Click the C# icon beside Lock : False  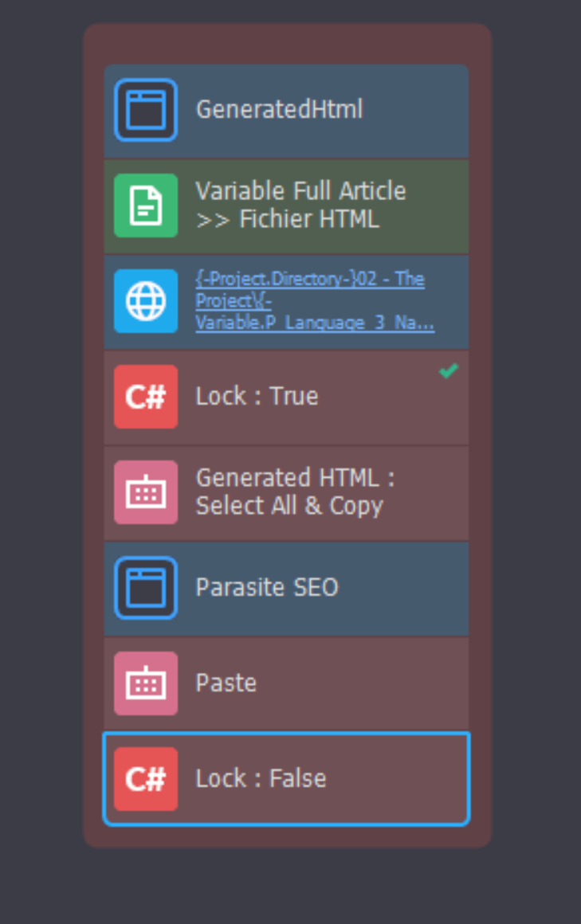point(146,779)
